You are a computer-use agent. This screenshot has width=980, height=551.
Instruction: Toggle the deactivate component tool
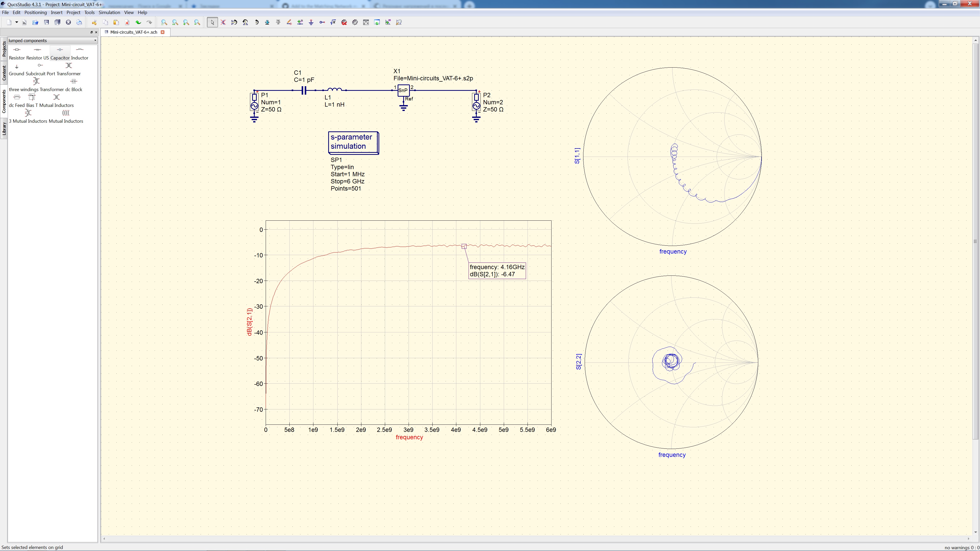point(223,22)
